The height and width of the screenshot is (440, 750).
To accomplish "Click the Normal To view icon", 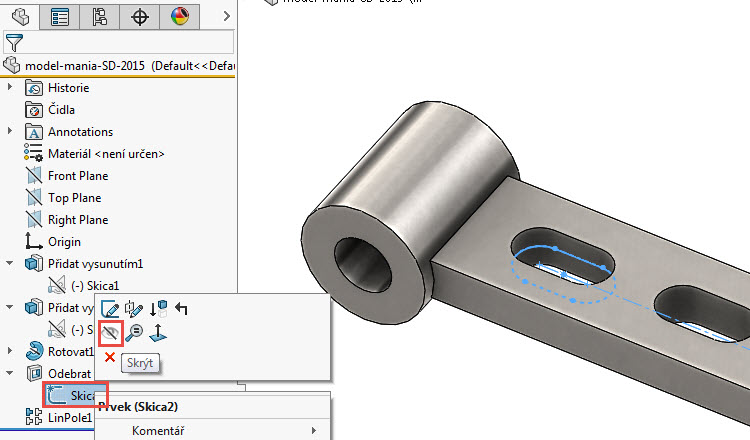I will tap(158, 333).
